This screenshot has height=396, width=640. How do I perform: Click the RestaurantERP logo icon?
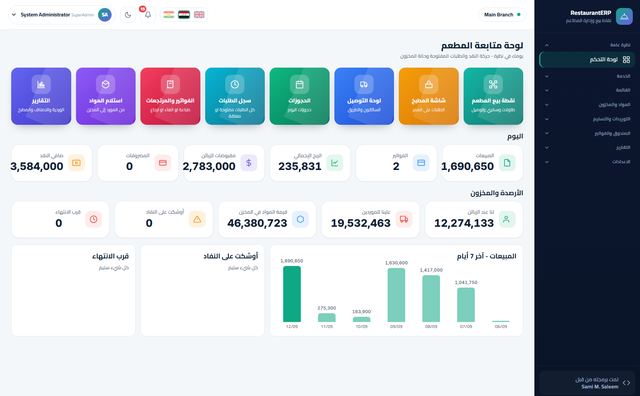[624, 16]
